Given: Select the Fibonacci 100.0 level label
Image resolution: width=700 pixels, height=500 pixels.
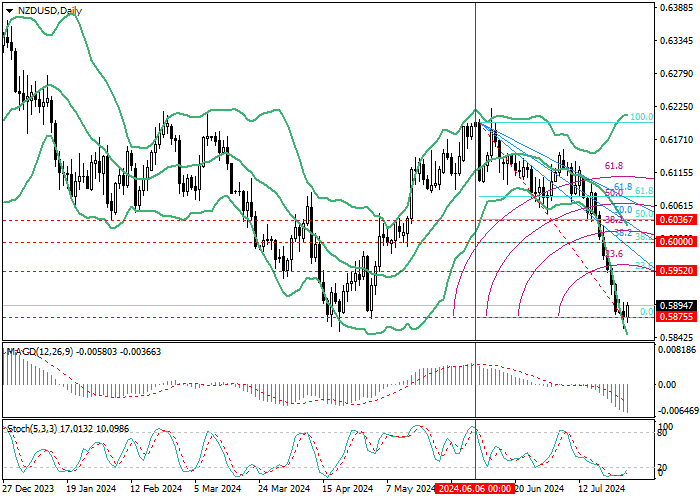Looking at the screenshot, I should tap(642, 117).
